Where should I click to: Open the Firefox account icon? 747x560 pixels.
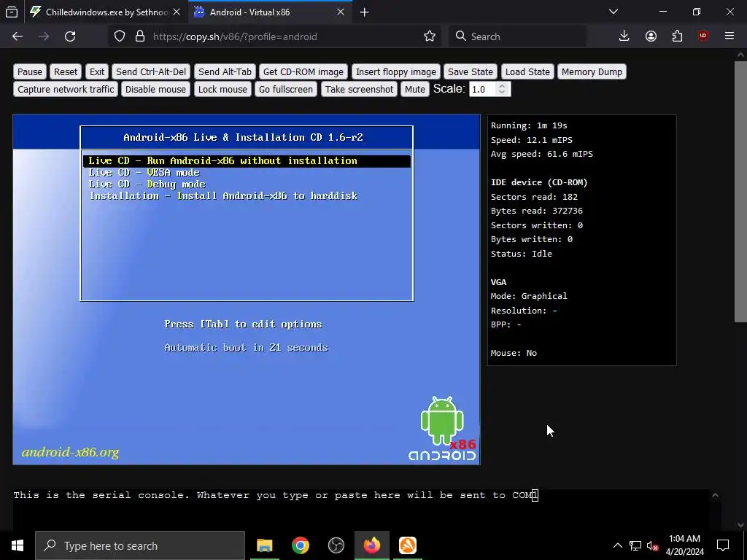point(651,36)
